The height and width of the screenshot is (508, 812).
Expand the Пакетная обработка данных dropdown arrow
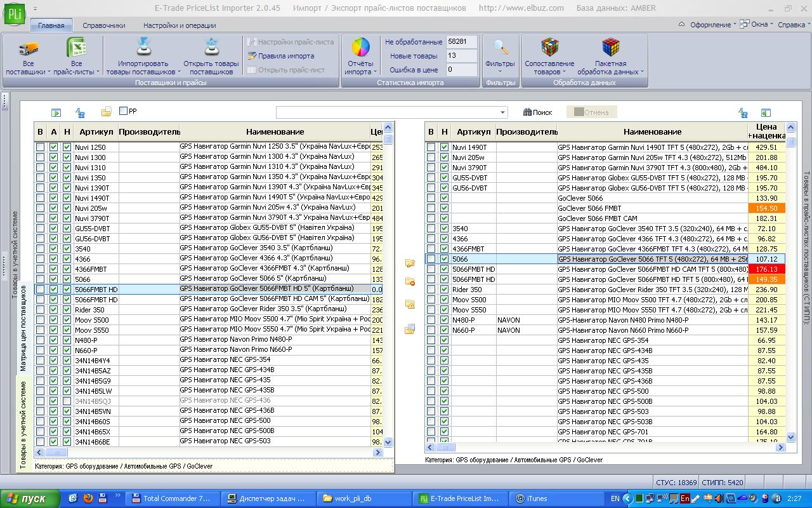642,72
